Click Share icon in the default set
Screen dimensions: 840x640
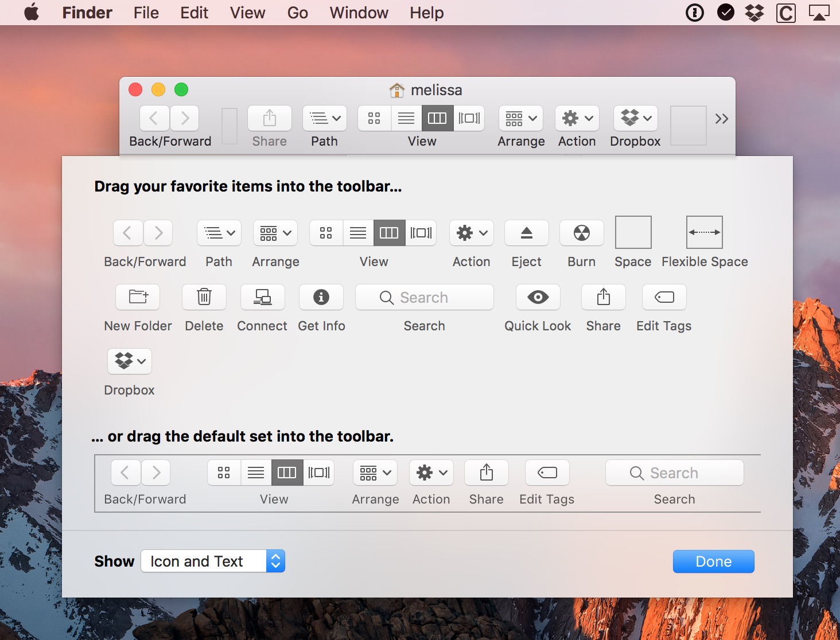coord(486,473)
